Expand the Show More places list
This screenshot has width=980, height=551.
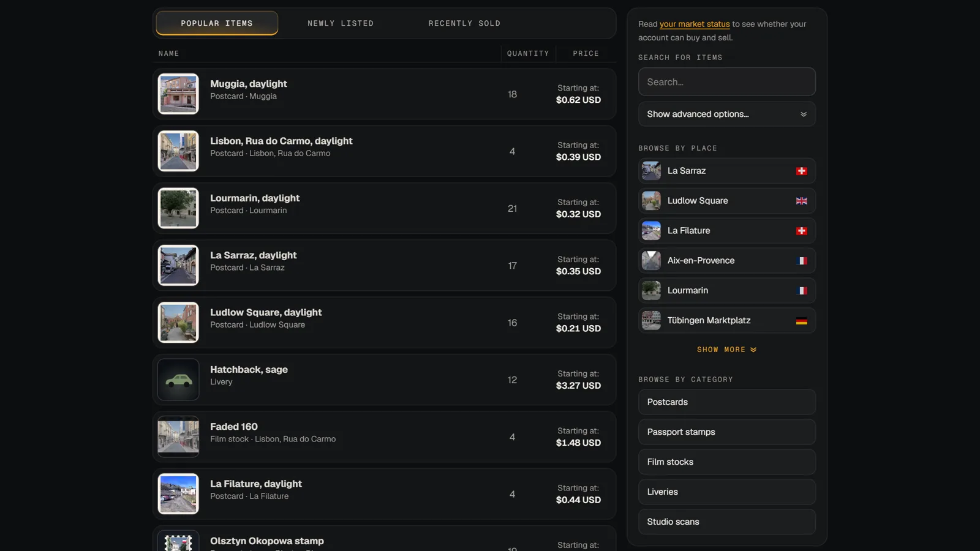coord(727,350)
